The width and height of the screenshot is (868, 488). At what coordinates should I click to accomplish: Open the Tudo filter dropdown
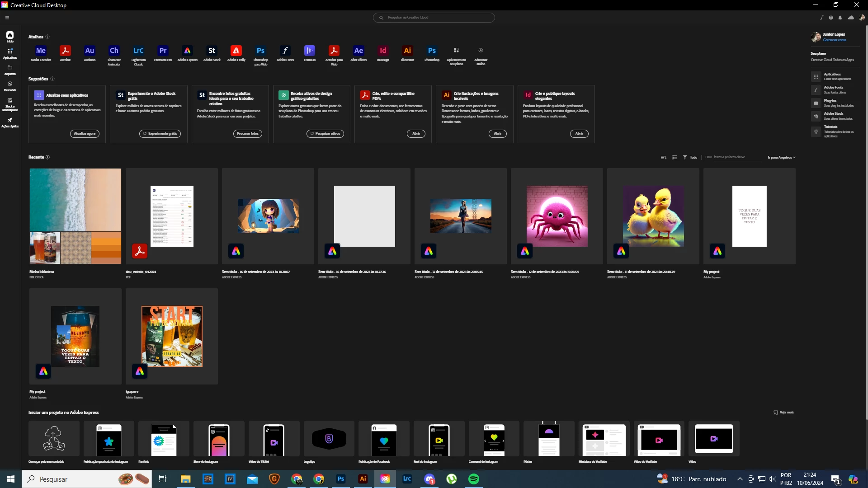click(690, 157)
